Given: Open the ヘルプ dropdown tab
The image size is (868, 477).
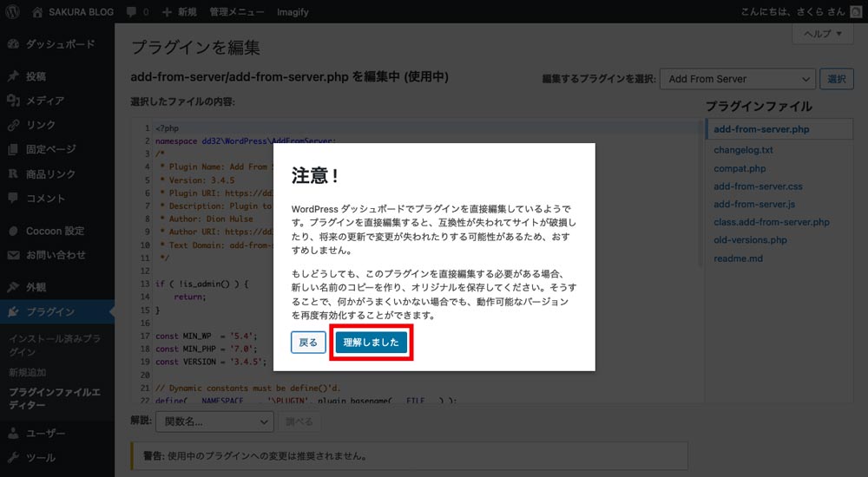Looking at the screenshot, I should pos(823,34).
